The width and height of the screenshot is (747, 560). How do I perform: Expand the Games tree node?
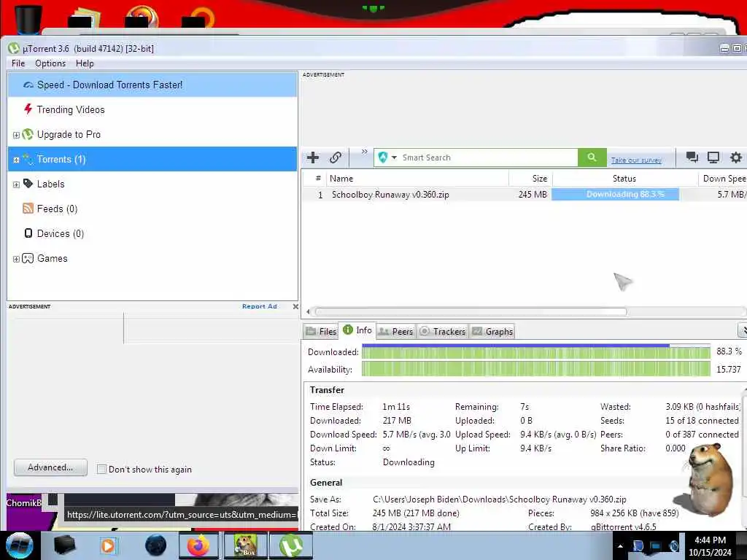(x=16, y=259)
